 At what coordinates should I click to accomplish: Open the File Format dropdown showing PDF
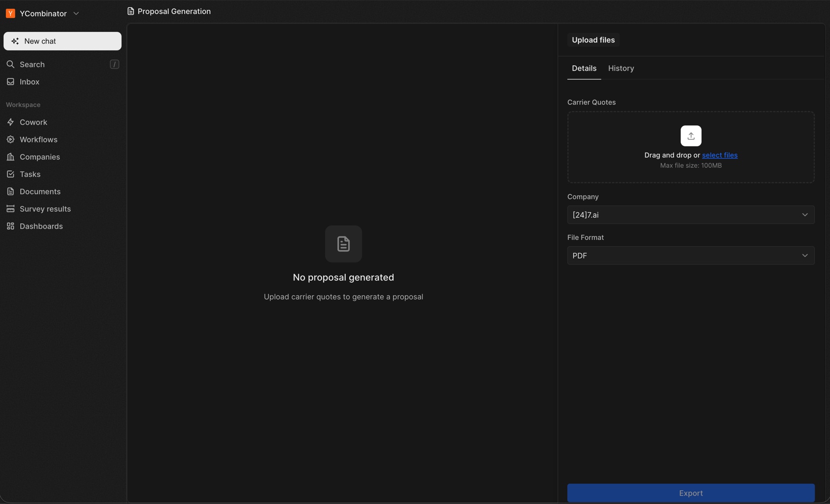coord(691,255)
